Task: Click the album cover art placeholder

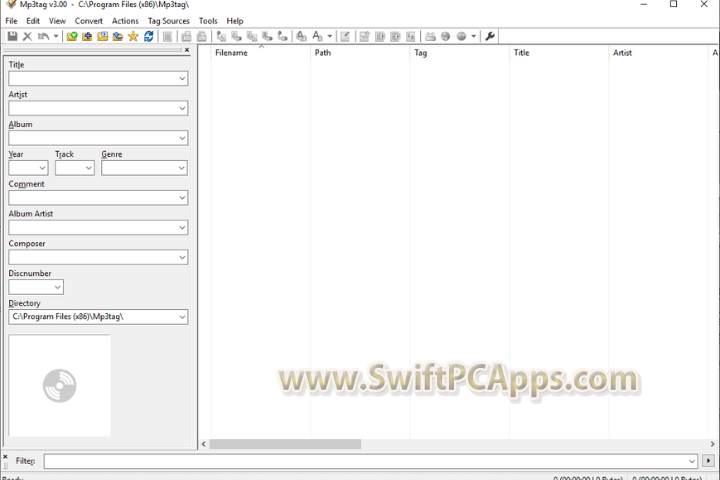Action: (60, 385)
